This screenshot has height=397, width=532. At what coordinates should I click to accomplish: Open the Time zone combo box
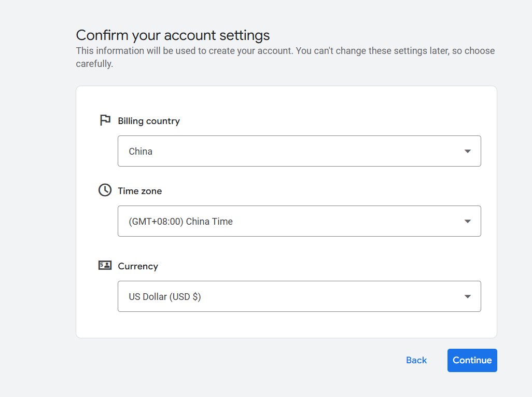point(299,221)
